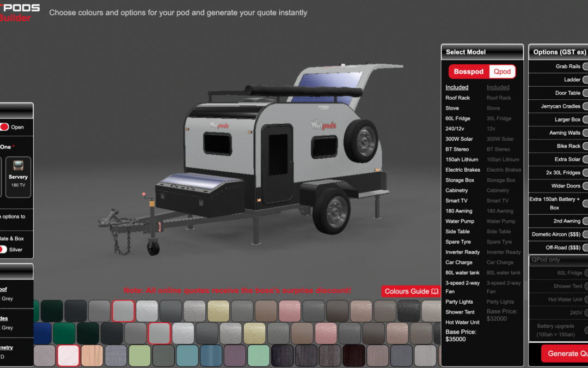The height and width of the screenshot is (368, 588).
Task: Toggle the 2x 30L Fridges option
Action: [585, 173]
